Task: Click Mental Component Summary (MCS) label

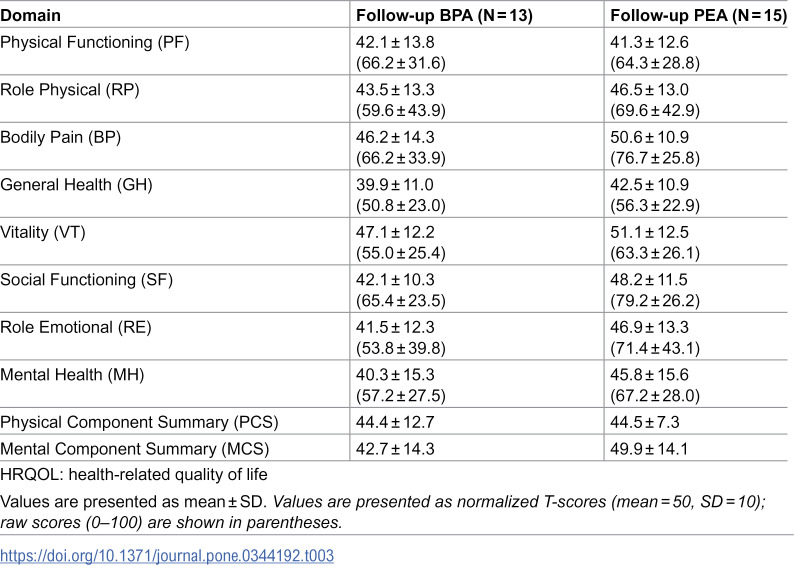Action: (135, 449)
